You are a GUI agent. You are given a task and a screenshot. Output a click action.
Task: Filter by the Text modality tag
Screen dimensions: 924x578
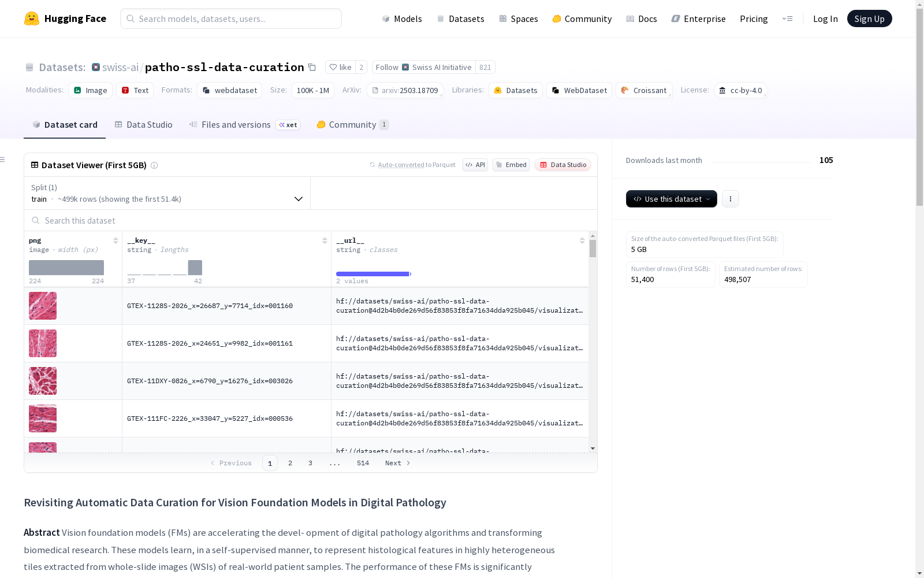[x=135, y=90]
